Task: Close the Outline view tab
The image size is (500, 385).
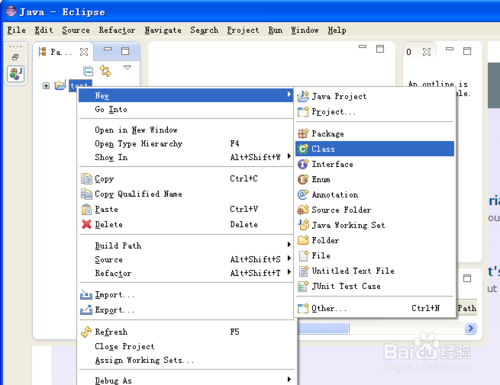Action: coord(427,52)
